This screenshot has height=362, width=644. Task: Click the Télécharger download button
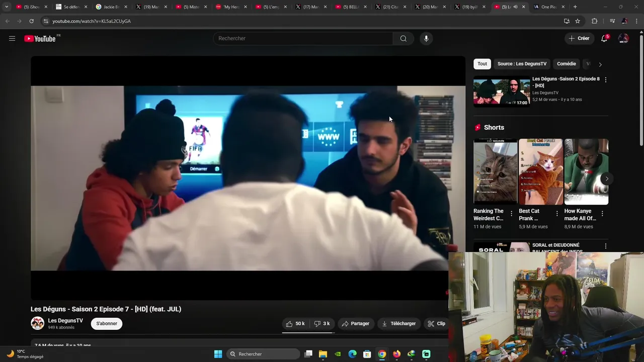click(x=398, y=324)
